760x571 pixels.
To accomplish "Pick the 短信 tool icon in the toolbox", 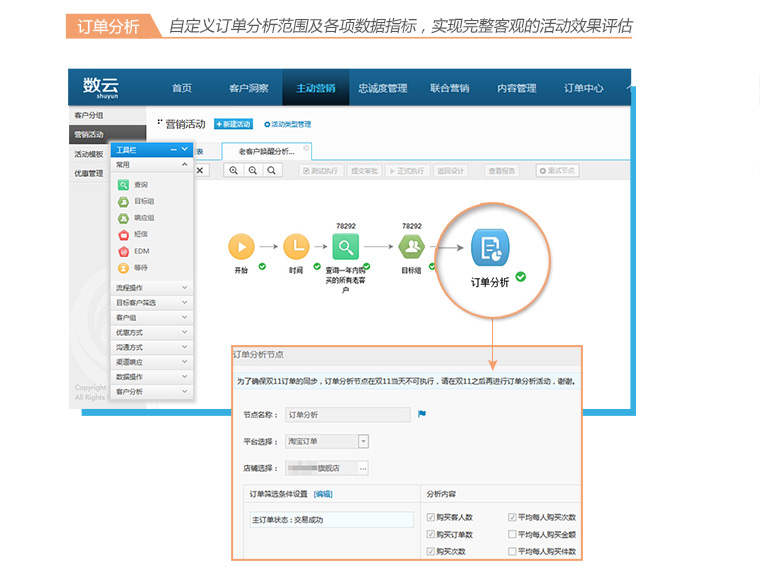I will [x=124, y=235].
